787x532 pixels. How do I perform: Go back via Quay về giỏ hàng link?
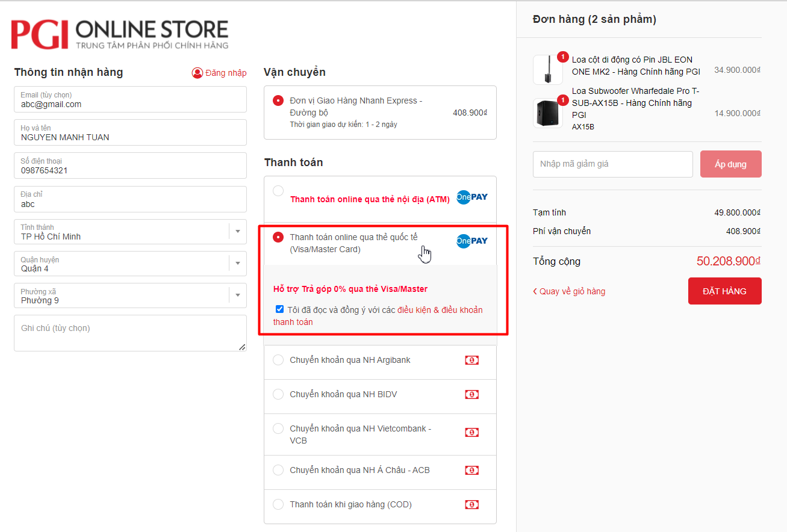point(569,291)
